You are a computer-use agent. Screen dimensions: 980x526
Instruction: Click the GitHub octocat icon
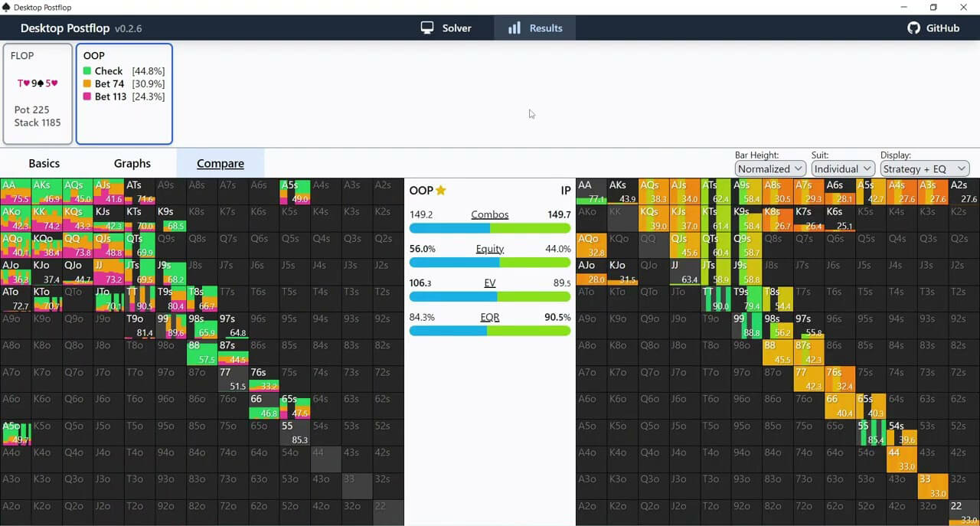913,28
